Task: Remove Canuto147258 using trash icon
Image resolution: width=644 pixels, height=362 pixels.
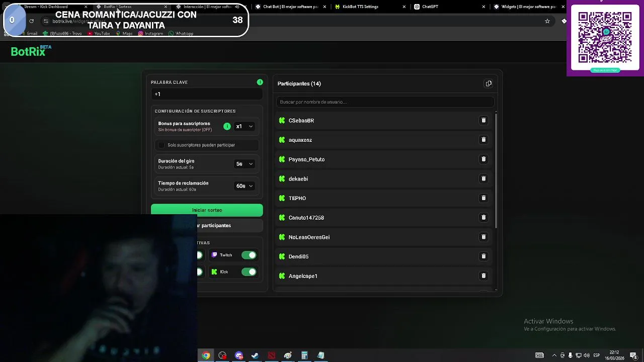Action: (x=484, y=217)
